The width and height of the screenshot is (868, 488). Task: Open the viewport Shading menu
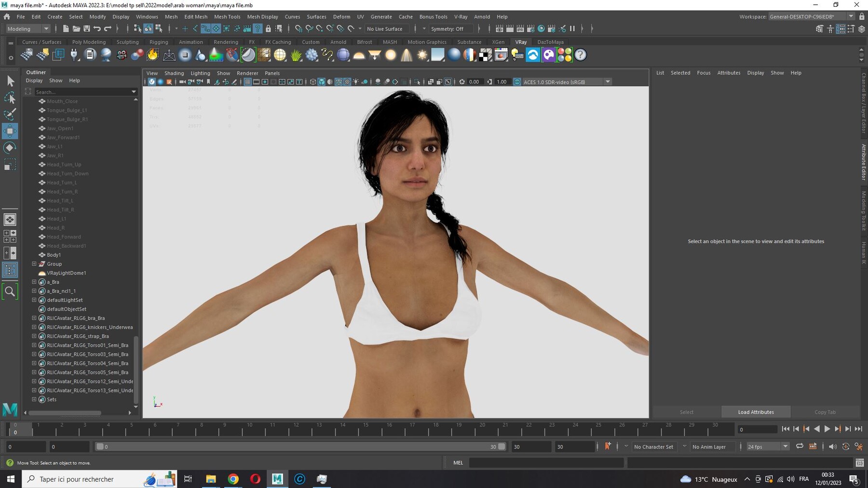(174, 73)
